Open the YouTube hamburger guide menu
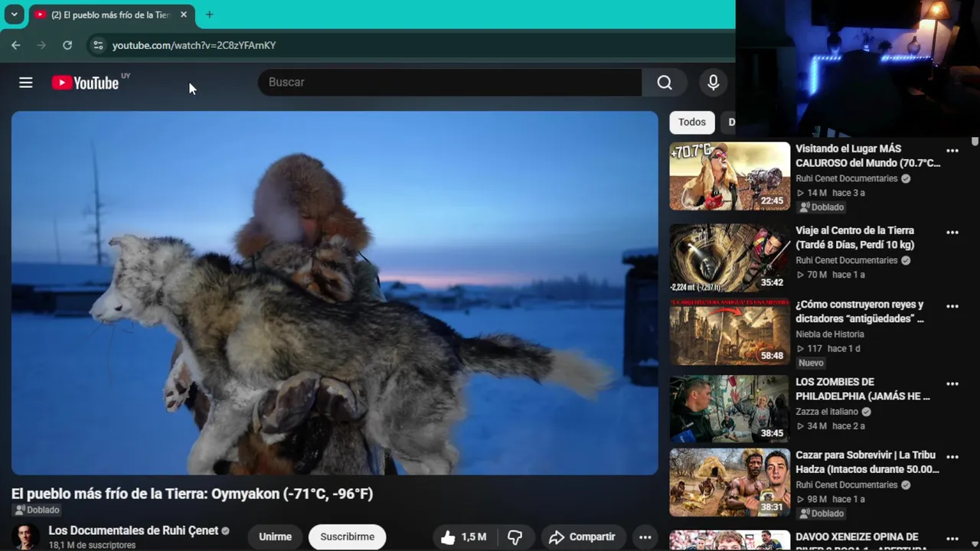Screen dimensions: 980x551 26,83
